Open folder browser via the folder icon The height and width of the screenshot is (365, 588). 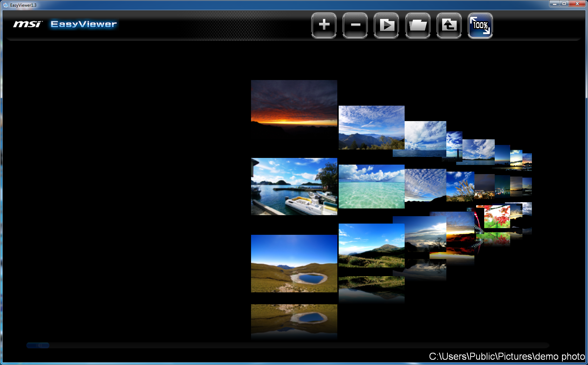(418, 25)
